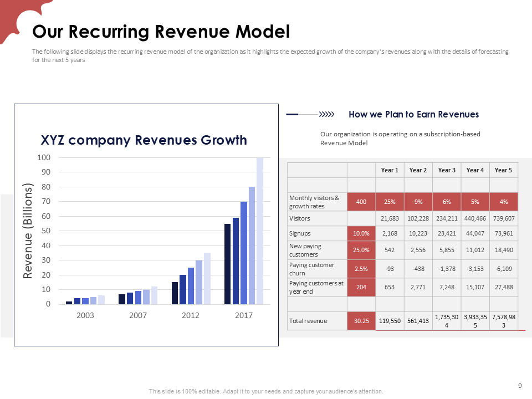Select the '100' y-axis value

[x=44, y=157]
